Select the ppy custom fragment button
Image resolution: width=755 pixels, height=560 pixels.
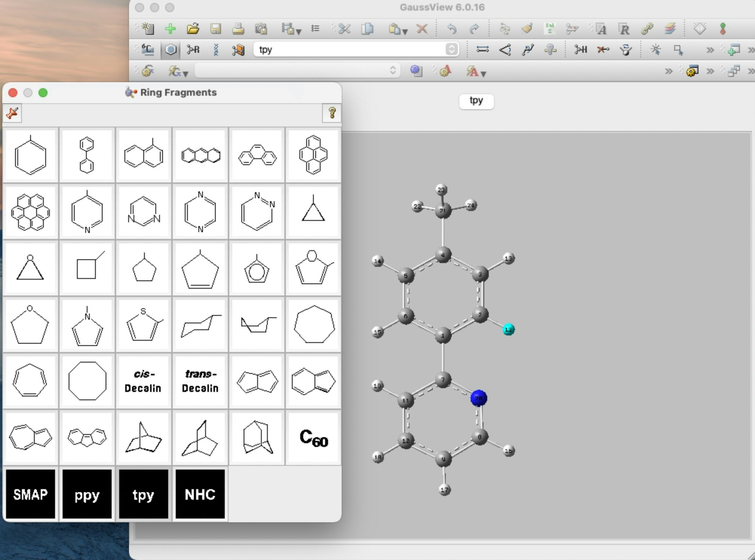(x=87, y=494)
